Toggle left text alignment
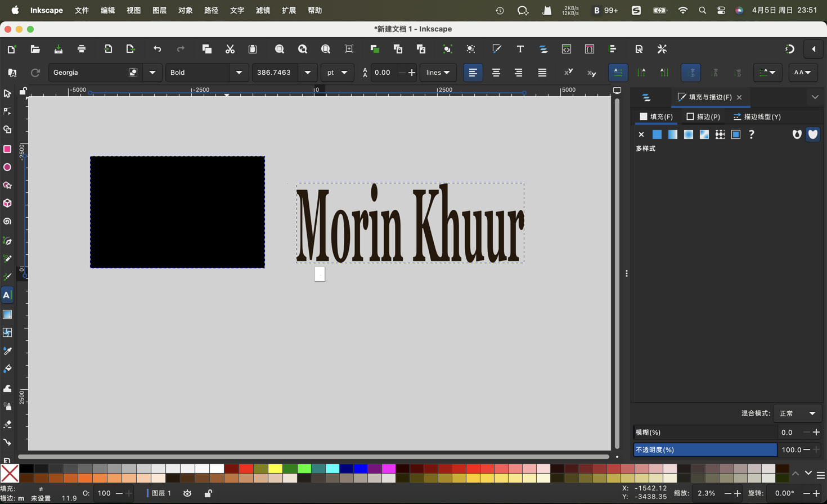Screen dimensions: 827x504 click(473, 73)
